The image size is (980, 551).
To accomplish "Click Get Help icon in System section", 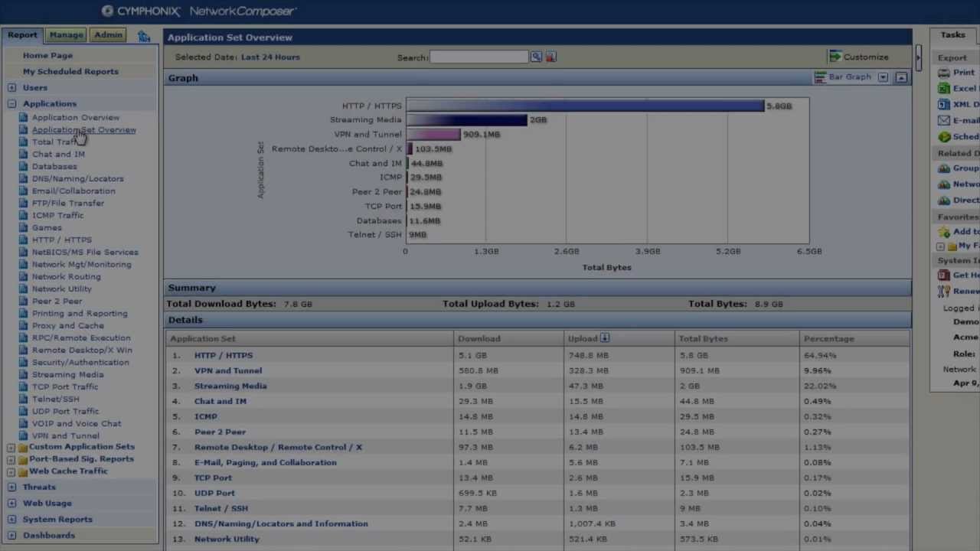I will tap(945, 275).
